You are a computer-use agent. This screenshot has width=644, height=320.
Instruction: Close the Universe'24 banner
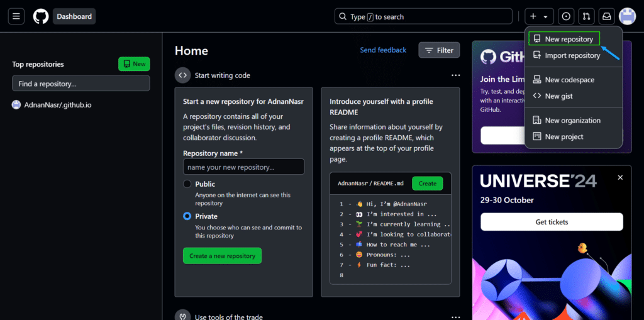[620, 177]
